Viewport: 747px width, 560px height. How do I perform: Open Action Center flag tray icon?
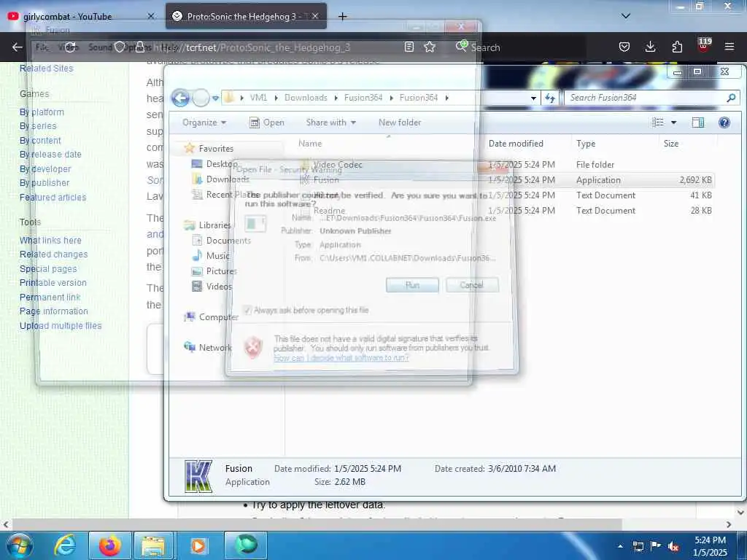(x=656, y=546)
